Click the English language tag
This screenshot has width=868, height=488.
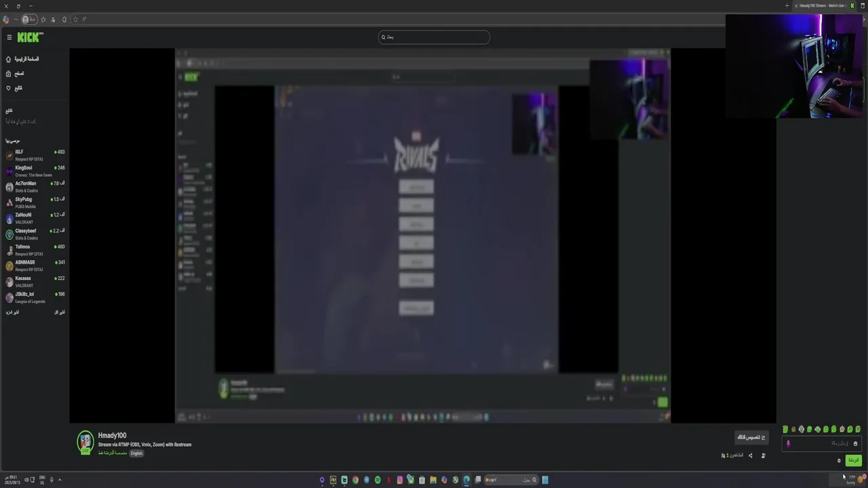[x=136, y=453]
